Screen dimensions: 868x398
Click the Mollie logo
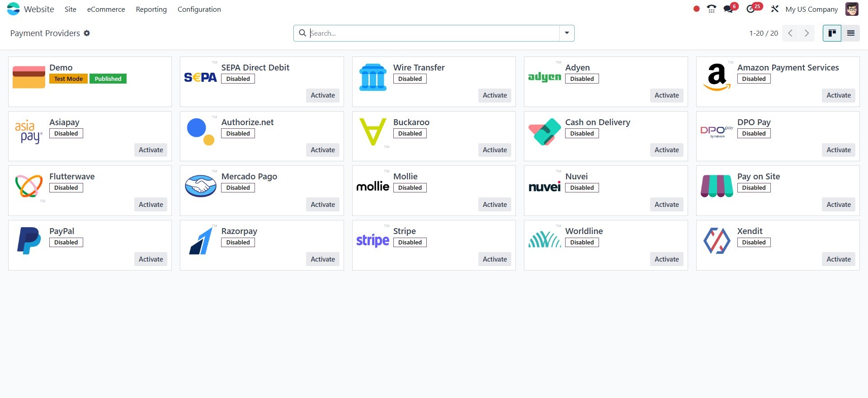373,186
